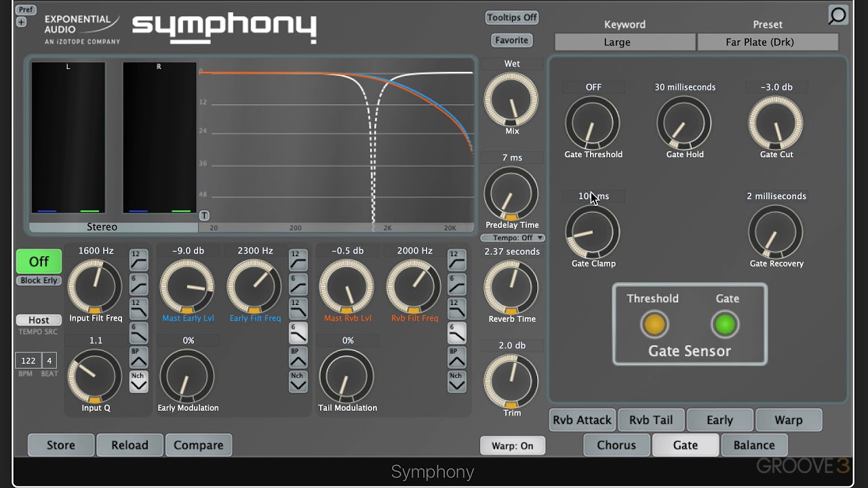The image size is (868, 488).
Task: Click the small plus icon under Pref
Action: [x=21, y=22]
